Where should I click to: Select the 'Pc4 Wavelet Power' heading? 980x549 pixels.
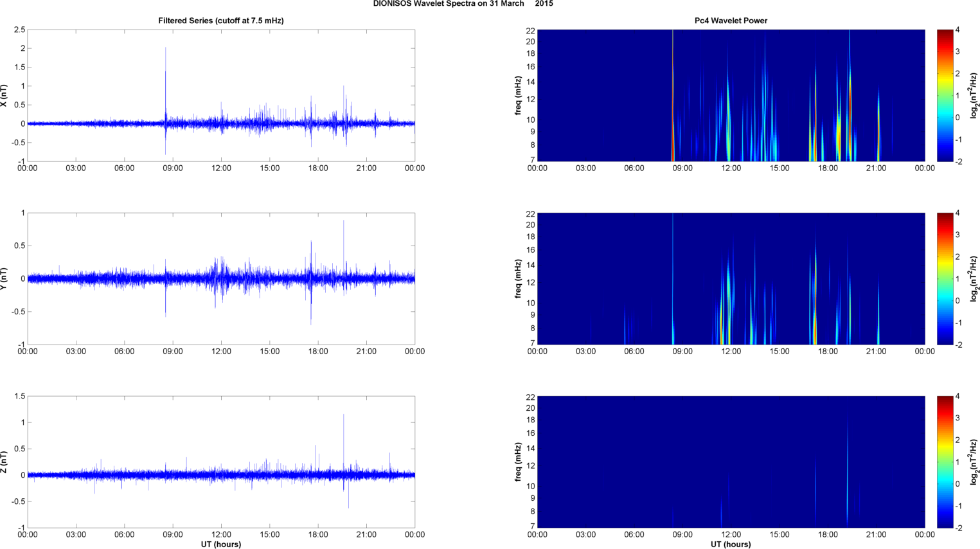pos(731,21)
